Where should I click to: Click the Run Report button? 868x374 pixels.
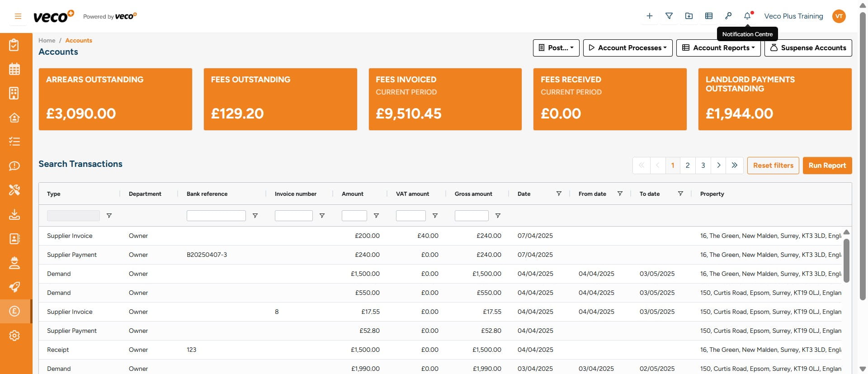[x=827, y=166]
